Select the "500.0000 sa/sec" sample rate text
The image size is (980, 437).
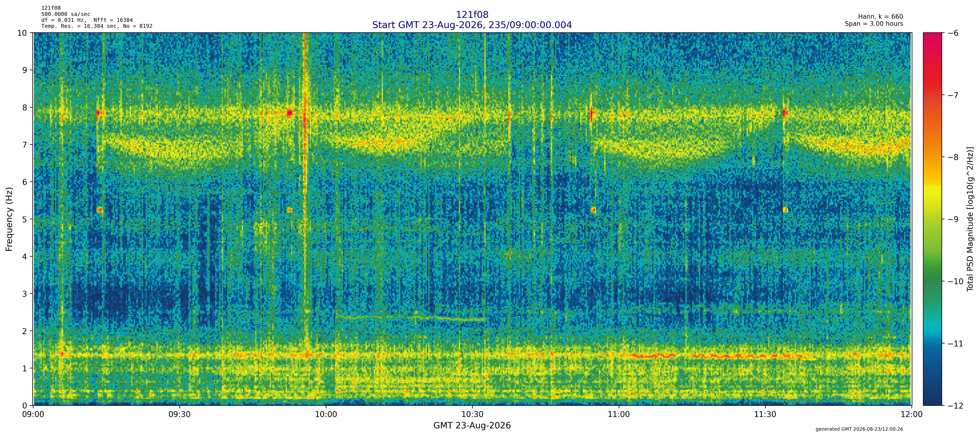(x=66, y=14)
